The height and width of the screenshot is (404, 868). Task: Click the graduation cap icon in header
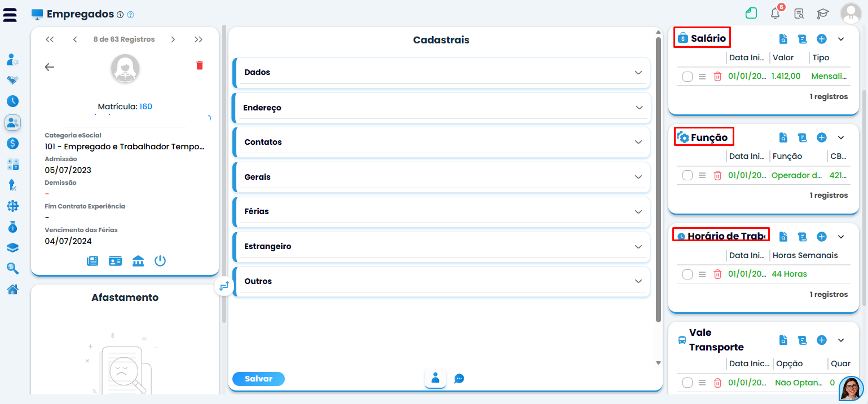coord(823,14)
